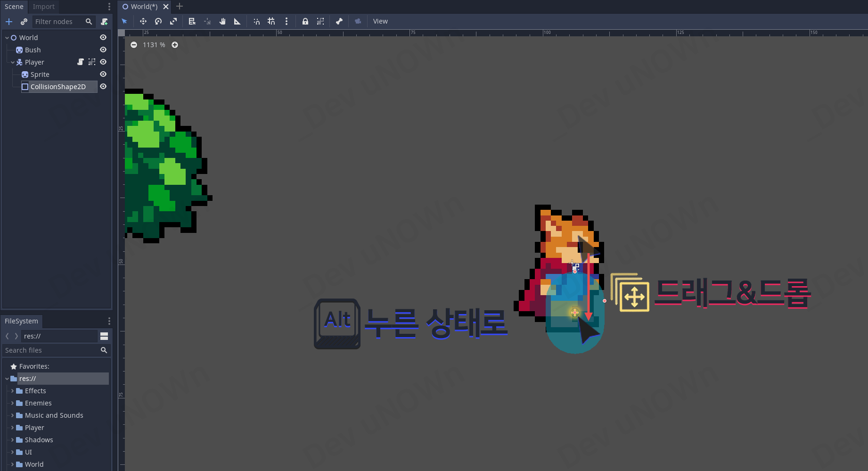Open skeleton bone options
The image size is (868, 471).
tap(339, 21)
